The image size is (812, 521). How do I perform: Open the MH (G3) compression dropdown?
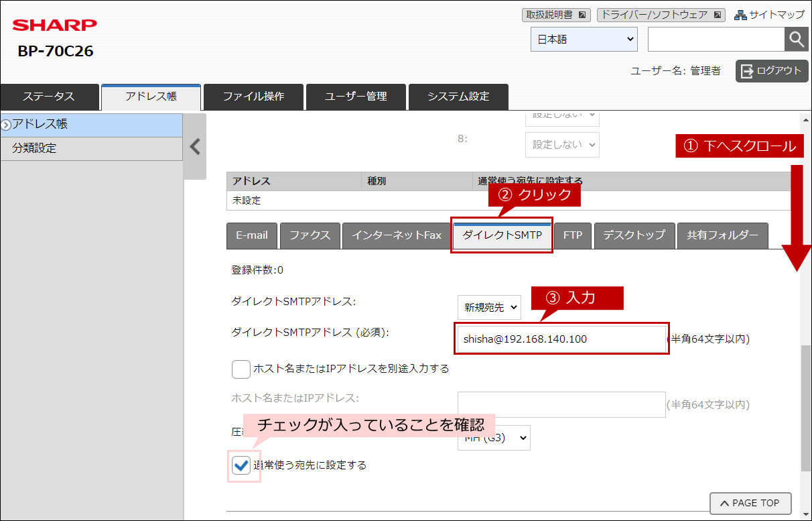pyautogui.click(x=494, y=438)
